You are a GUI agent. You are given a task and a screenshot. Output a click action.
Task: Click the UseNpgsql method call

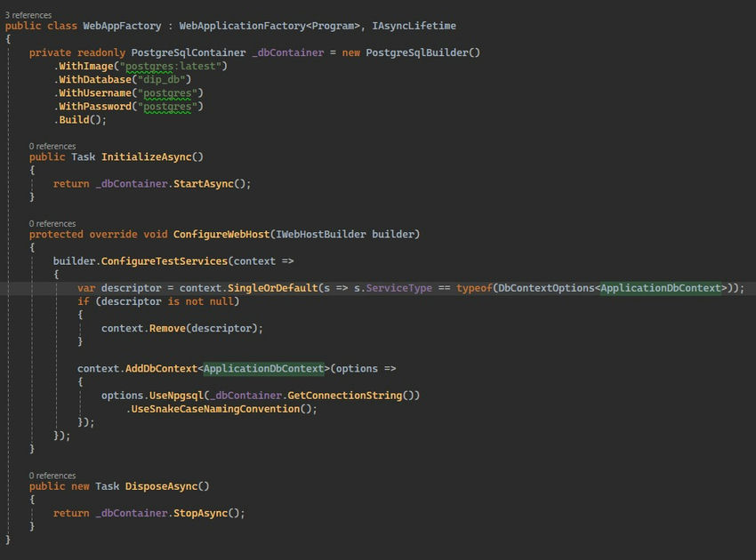(x=176, y=396)
